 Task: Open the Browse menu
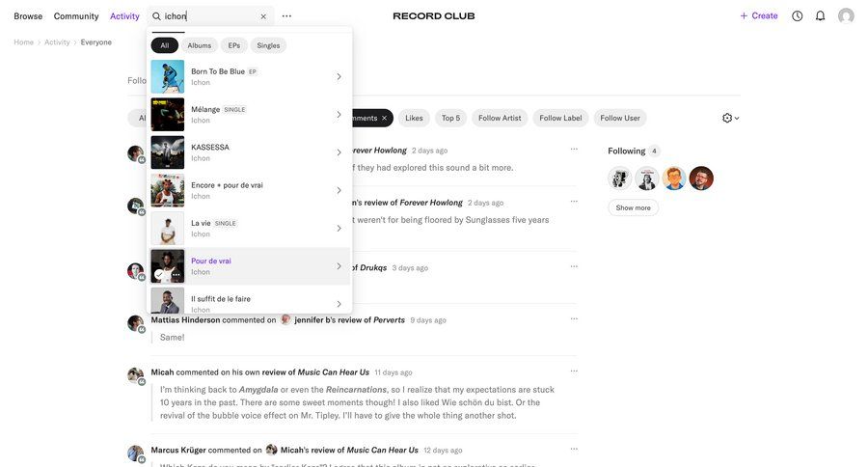[28, 16]
